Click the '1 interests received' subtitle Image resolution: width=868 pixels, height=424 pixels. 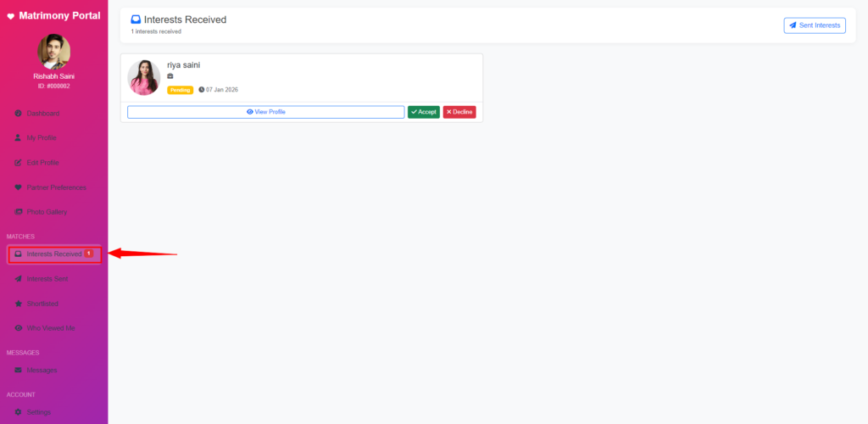point(156,31)
